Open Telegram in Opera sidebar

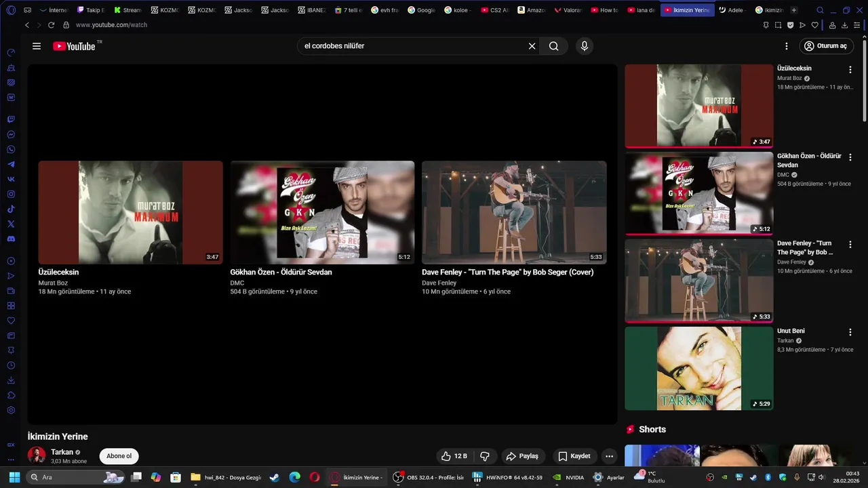[11, 164]
